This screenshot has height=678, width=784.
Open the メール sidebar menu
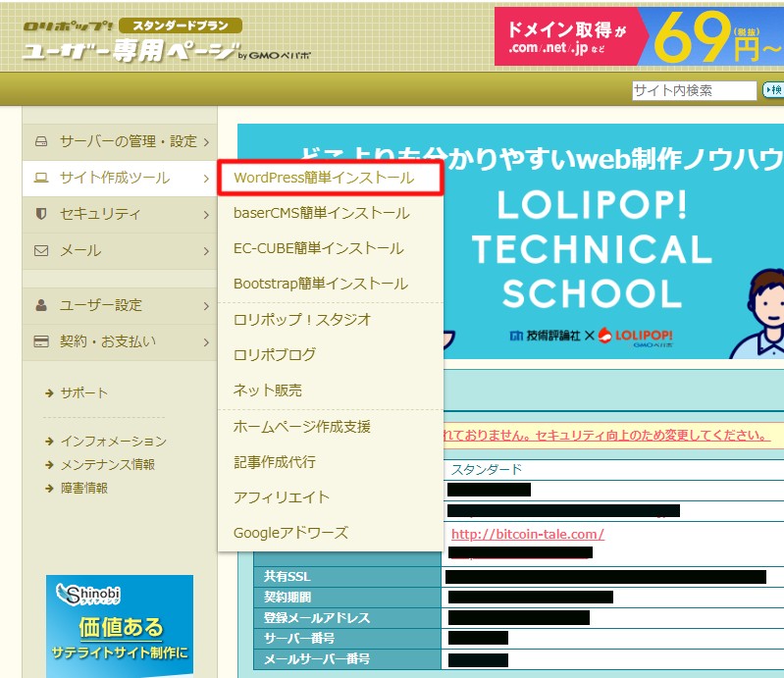pyautogui.click(x=120, y=251)
